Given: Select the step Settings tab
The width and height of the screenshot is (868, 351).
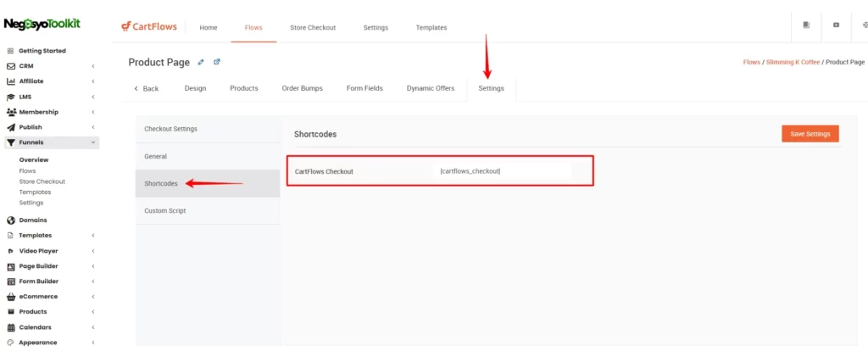Looking at the screenshot, I should (492, 88).
